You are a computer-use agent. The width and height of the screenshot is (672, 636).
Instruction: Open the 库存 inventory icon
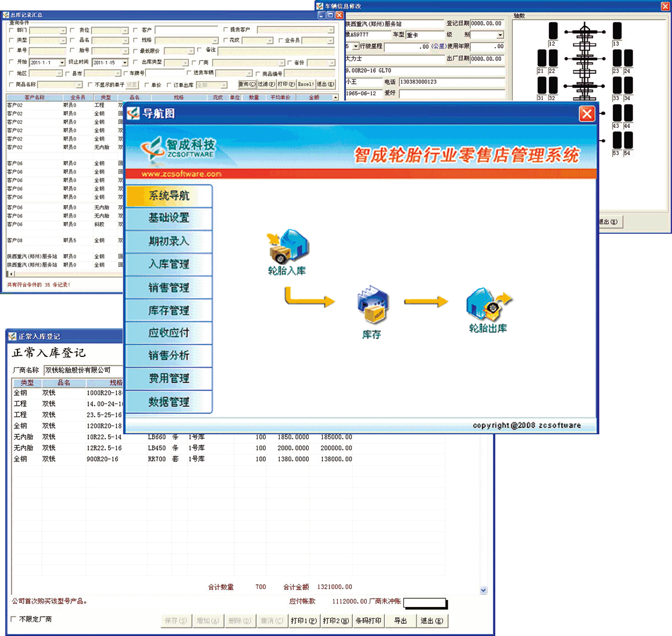[x=373, y=305]
